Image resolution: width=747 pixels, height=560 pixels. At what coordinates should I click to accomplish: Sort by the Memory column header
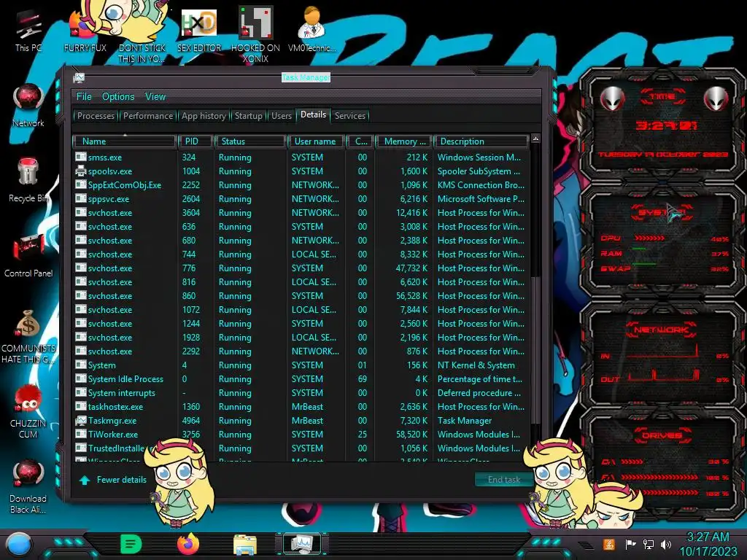pos(403,141)
